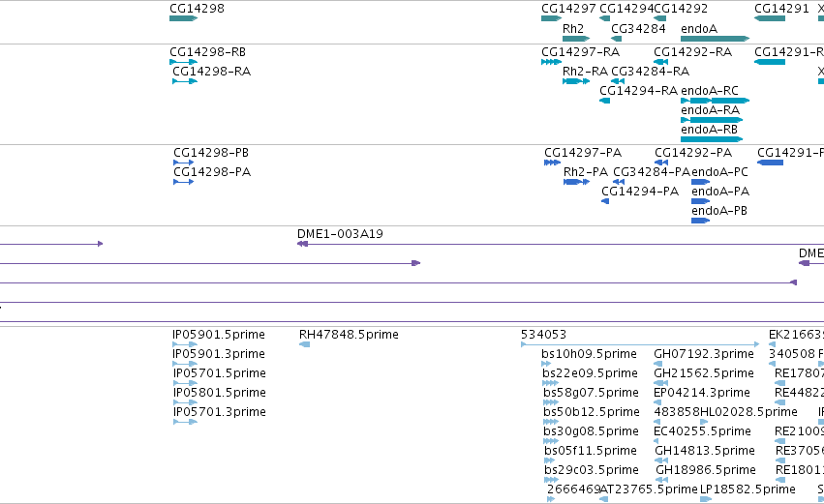Viewport: 824px width, 504px height.
Task: Click the endoA-PA protein label
Action: click(720, 192)
